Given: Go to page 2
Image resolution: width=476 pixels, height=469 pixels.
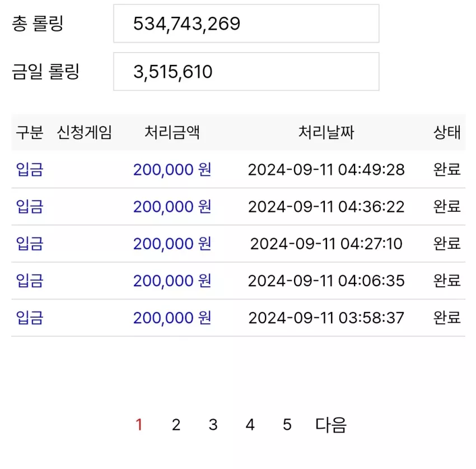Looking at the screenshot, I should point(176,425).
